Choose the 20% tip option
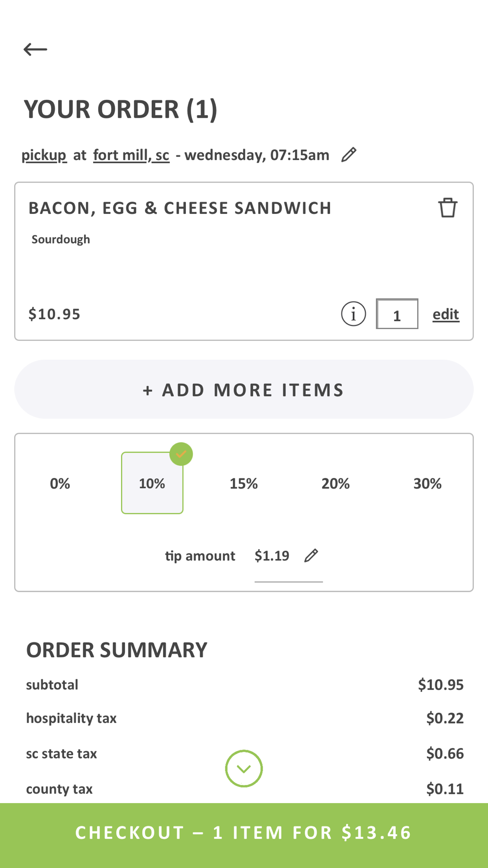Image resolution: width=488 pixels, height=868 pixels. 335,483
